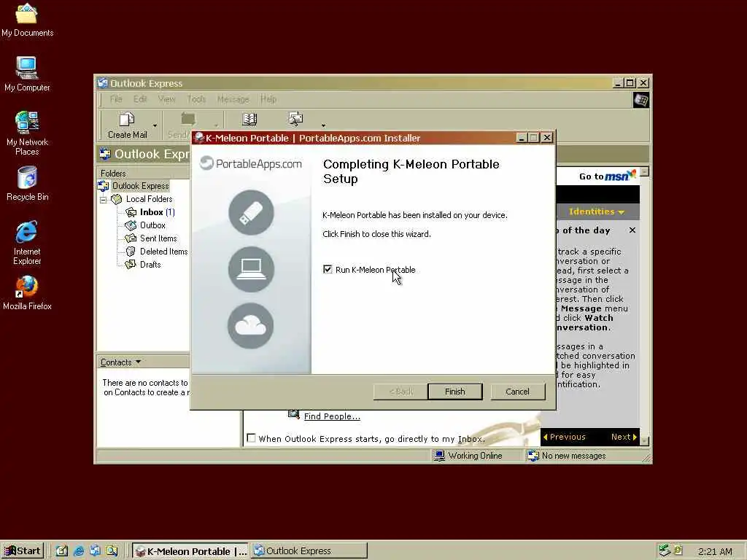747x560 pixels.
Task: Open Addresses book icon in Outlook Express toolbar
Action: 249,120
